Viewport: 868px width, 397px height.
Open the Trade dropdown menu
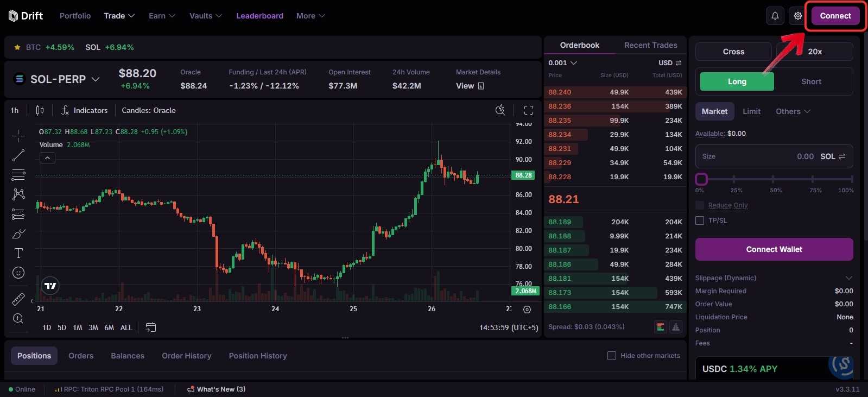click(119, 16)
